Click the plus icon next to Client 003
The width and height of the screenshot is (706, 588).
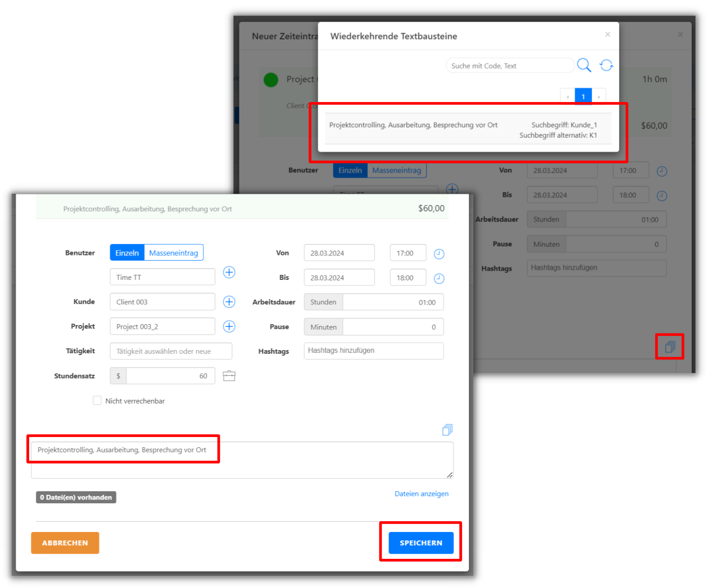(x=229, y=302)
